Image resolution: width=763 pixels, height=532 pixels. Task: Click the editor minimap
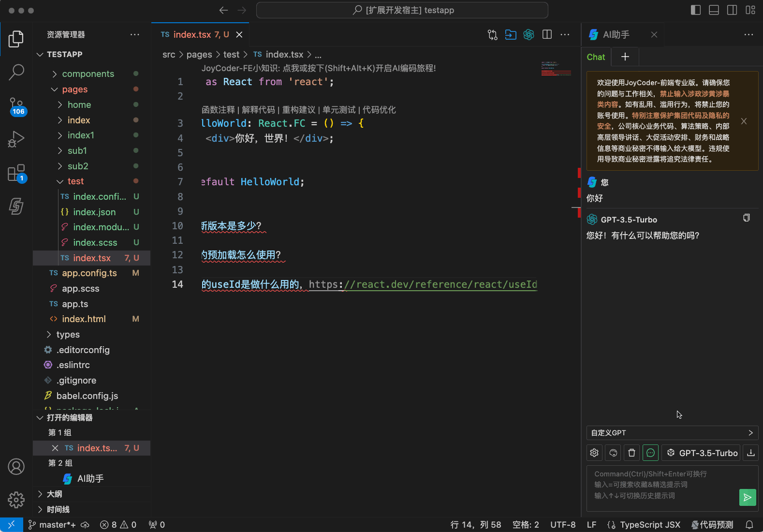point(556,69)
